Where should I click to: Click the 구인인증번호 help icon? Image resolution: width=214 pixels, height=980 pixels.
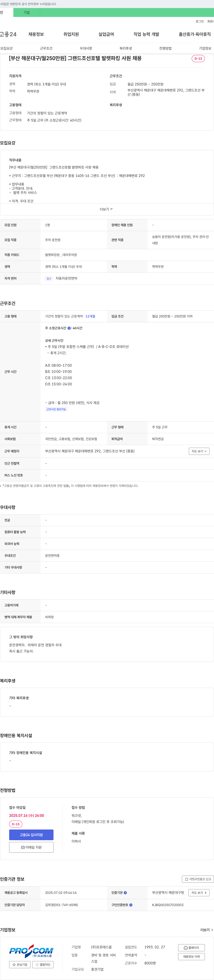pyautogui.click(x=131, y=905)
